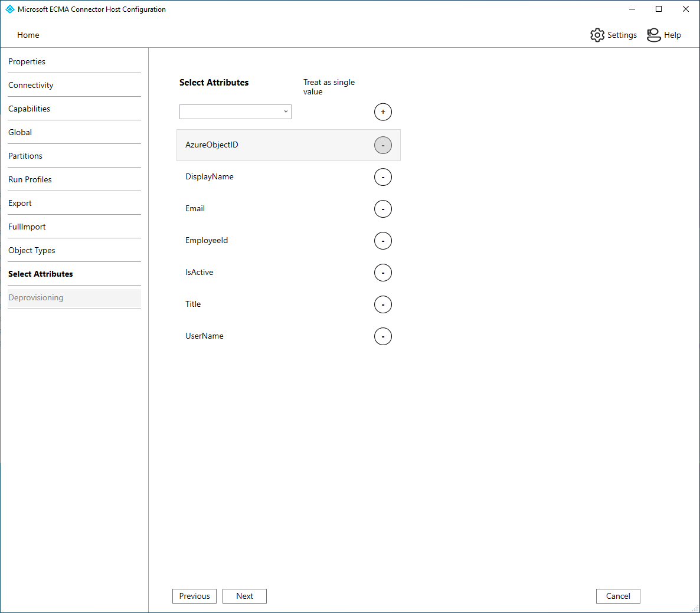Viewport: 700px width, 613px height.
Task: Open the attribute selection dropdown
Action: point(235,112)
